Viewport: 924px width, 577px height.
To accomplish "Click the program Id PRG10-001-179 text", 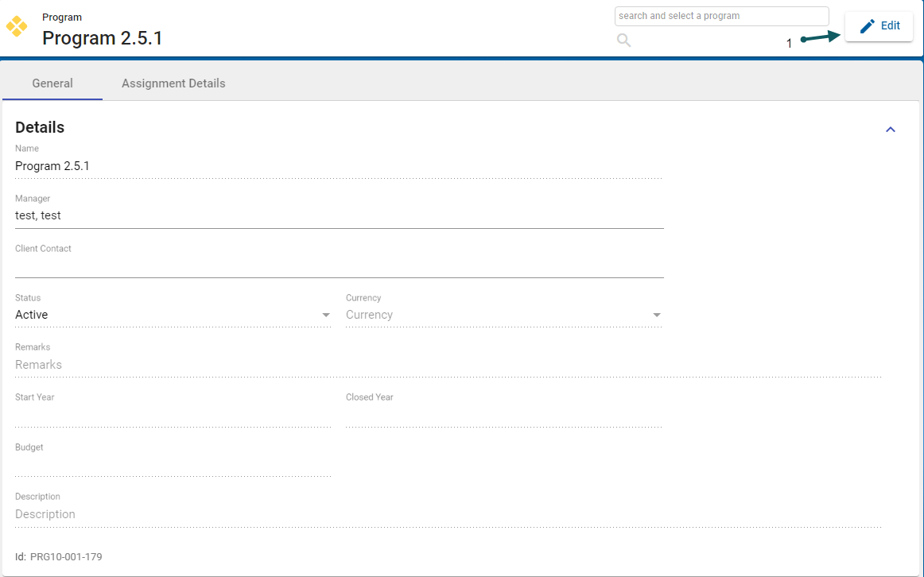I will [x=66, y=557].
